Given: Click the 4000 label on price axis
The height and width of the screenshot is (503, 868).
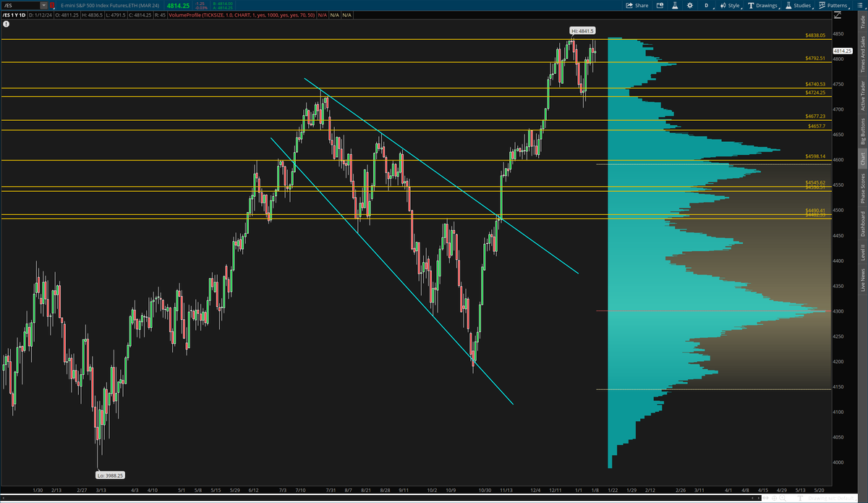Looking at the screenshot, I should 838,462.
